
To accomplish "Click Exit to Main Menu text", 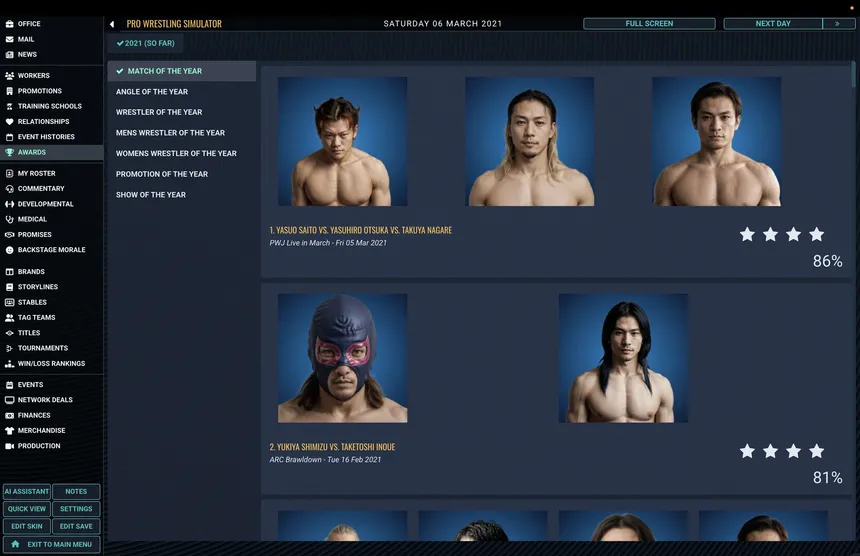I will (60, 544).
